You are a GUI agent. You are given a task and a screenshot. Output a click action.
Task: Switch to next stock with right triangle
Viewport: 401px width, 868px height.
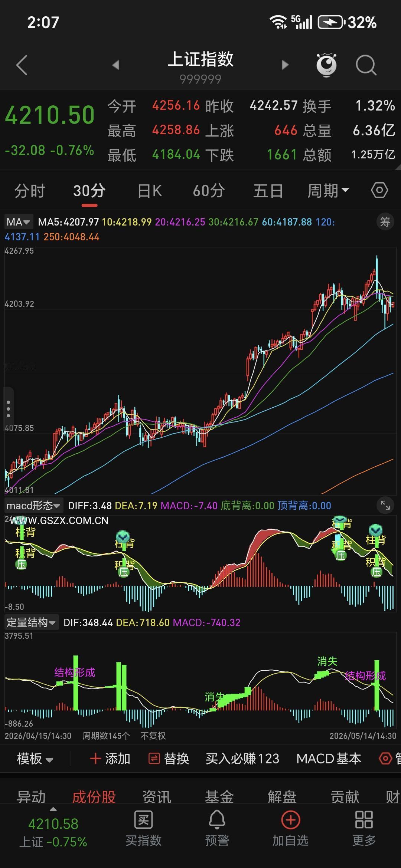(x=285, y=65)
